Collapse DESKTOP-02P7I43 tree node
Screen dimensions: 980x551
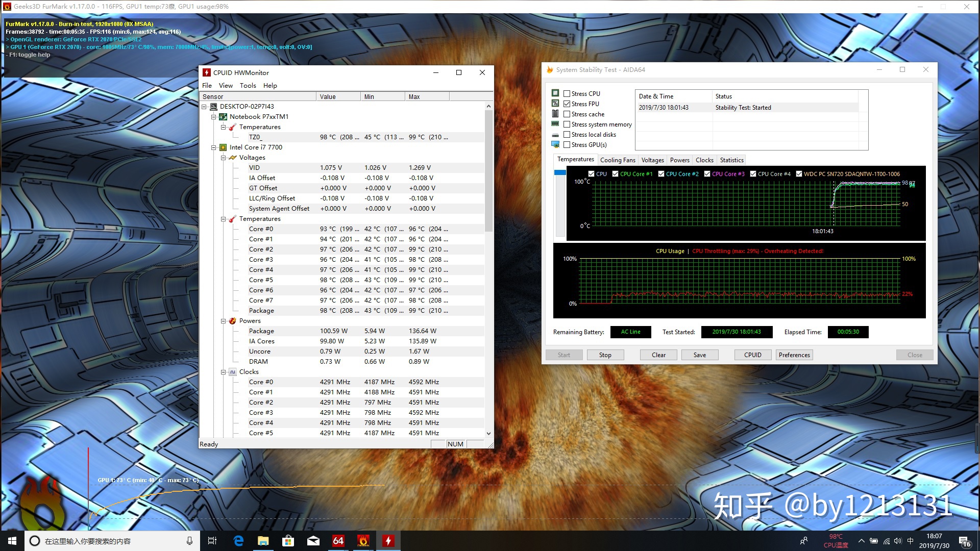tap(204, 107)
